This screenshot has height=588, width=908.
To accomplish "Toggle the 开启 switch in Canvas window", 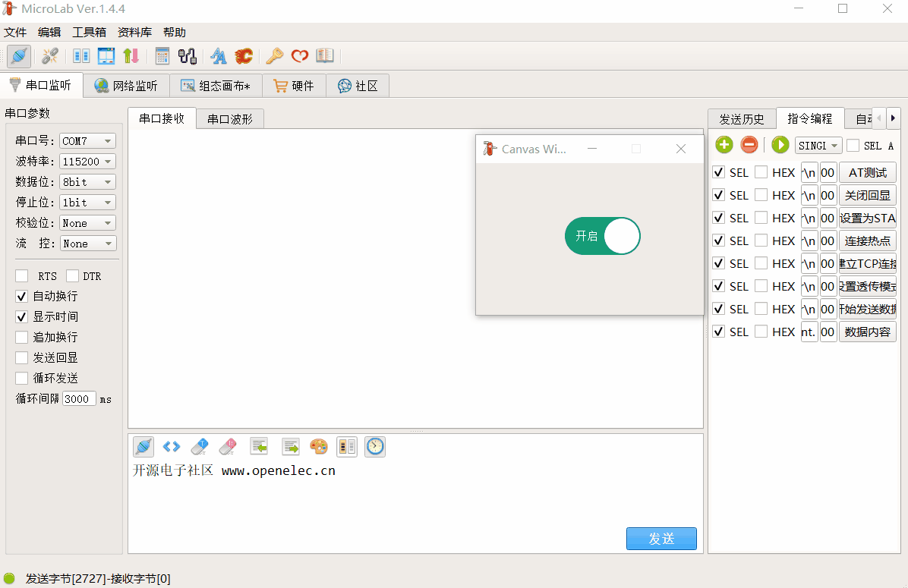I will point(602,236).
